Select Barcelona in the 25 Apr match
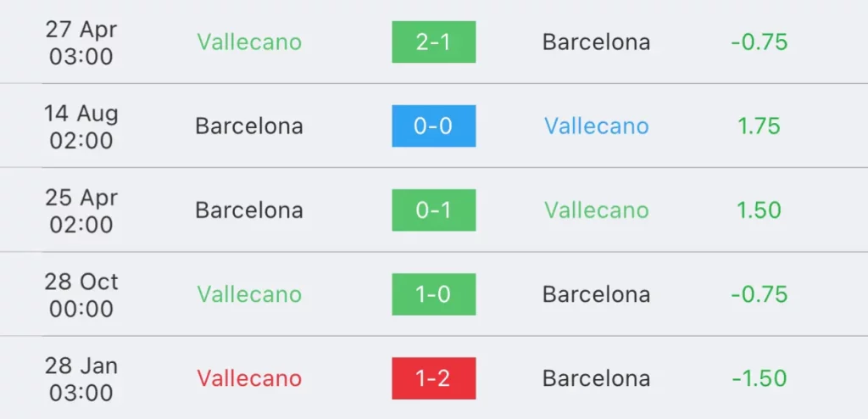 [x=249, y=210]
